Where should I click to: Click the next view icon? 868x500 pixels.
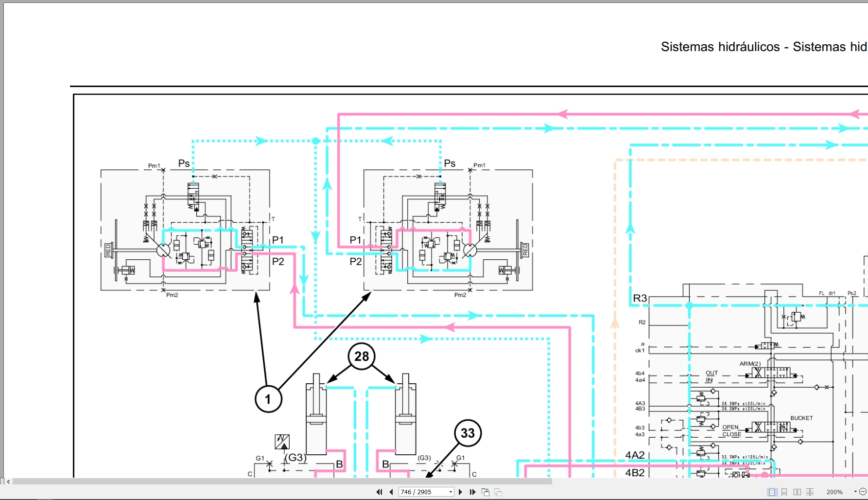(x=498, y=492)
